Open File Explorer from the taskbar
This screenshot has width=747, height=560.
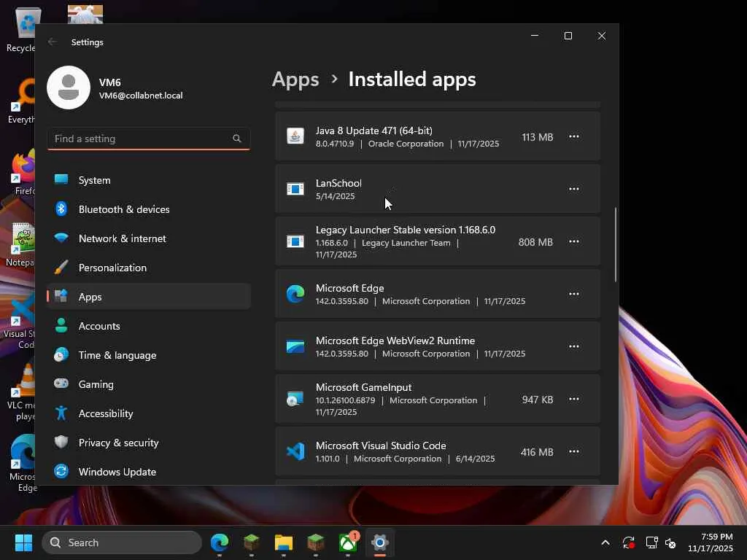[x=284, y=542]
